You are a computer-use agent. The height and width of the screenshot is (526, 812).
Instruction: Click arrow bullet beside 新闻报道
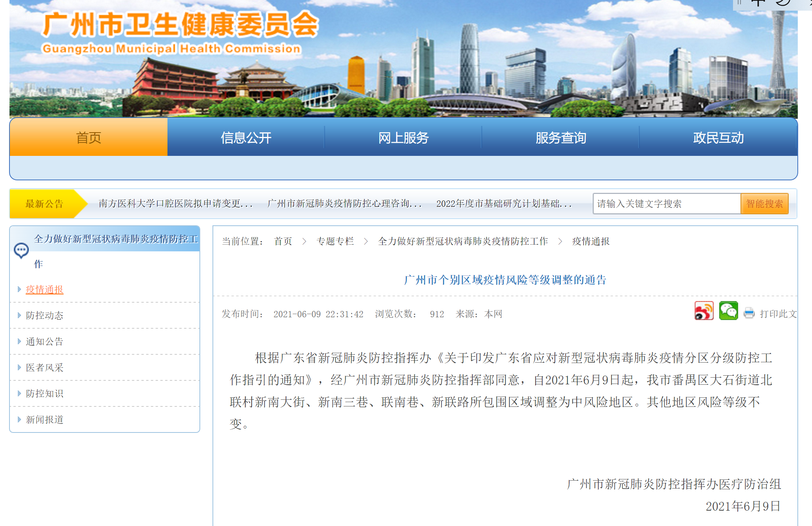[x=19, y=419]
